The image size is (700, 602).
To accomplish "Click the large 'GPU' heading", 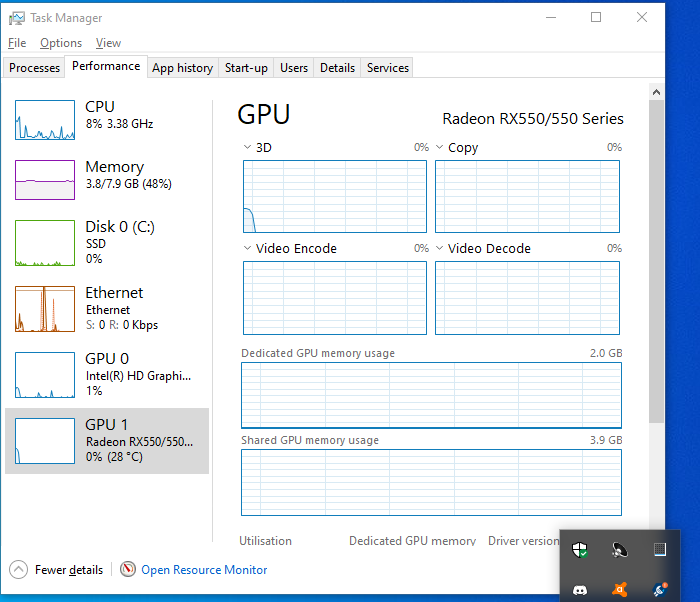I will [263, 114].
